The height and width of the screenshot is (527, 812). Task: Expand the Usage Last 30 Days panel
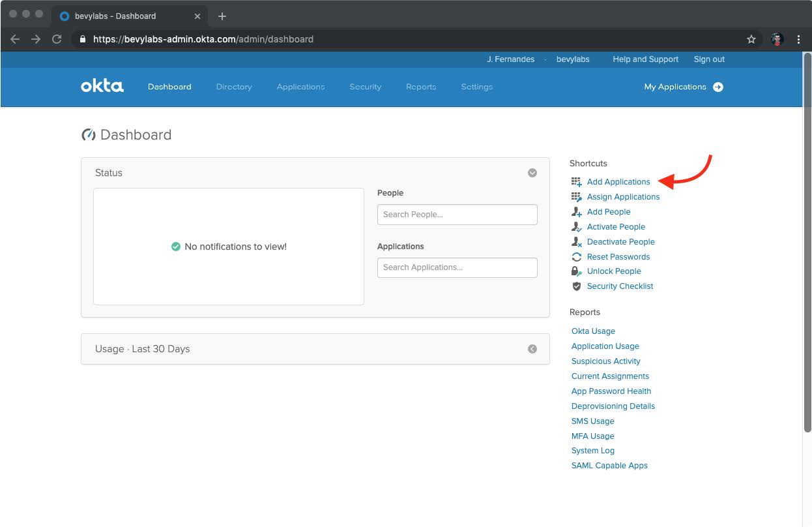pyautogui.click(x=532, y=349)
